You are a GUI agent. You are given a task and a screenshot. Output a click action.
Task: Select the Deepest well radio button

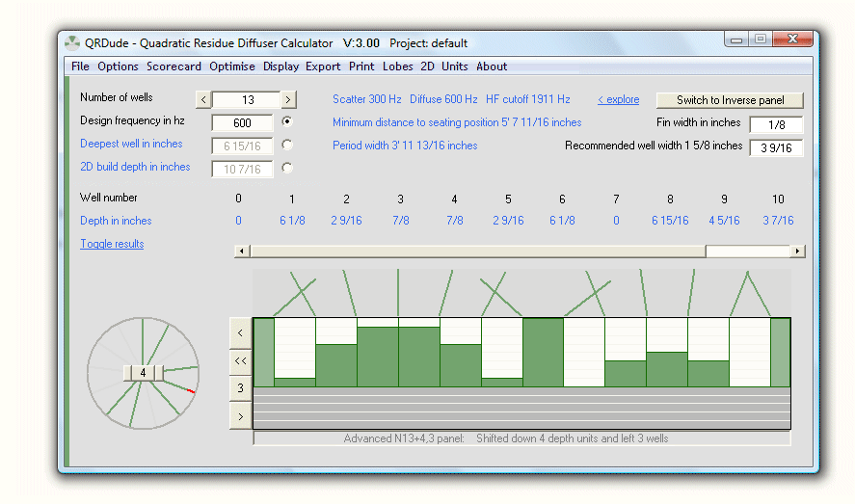[x=287, y=145]
